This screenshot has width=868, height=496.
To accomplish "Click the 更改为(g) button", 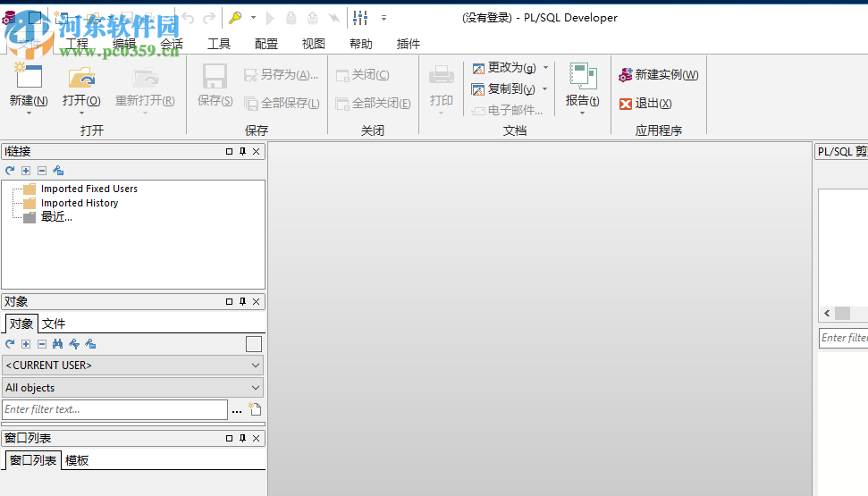I will [504, 68].
